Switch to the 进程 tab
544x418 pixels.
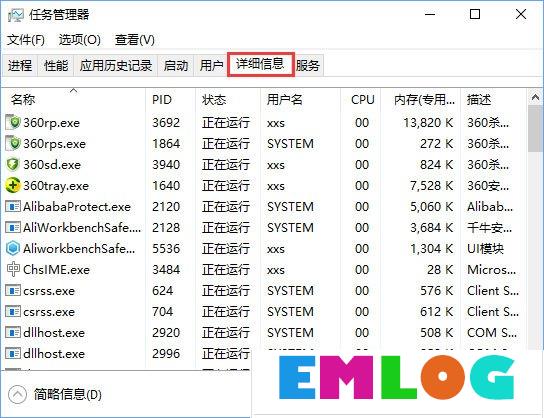[20, 65]
